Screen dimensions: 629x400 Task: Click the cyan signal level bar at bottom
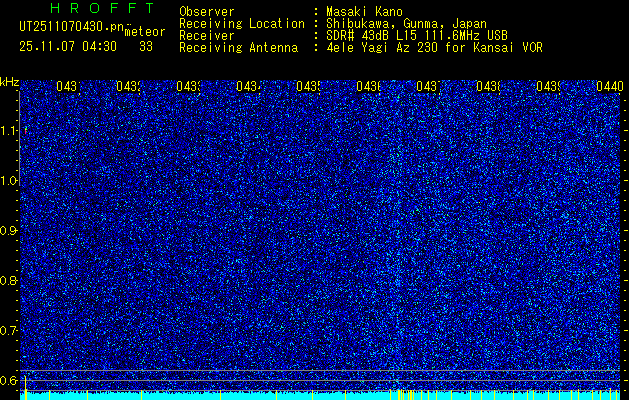point(320,396)
